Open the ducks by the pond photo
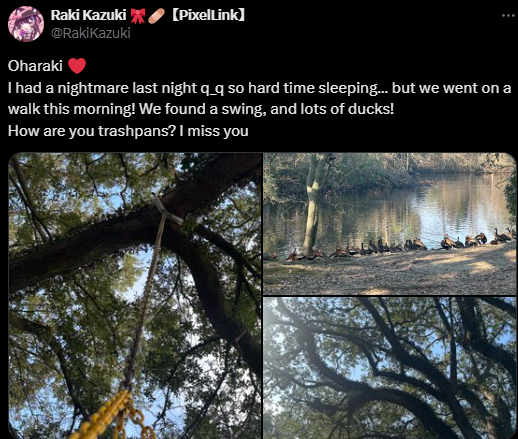The height and width of the screenshot is (439, 518). 390,224
